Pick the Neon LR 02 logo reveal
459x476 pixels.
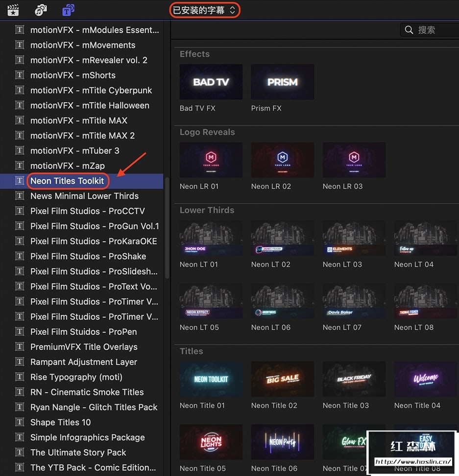pos(282,160)
